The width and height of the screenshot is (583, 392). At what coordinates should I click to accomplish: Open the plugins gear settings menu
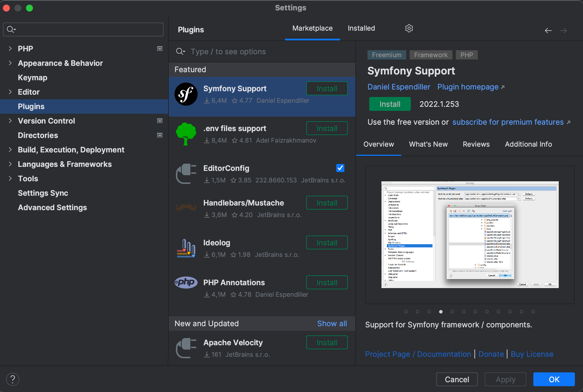click(x=409, y=28)
